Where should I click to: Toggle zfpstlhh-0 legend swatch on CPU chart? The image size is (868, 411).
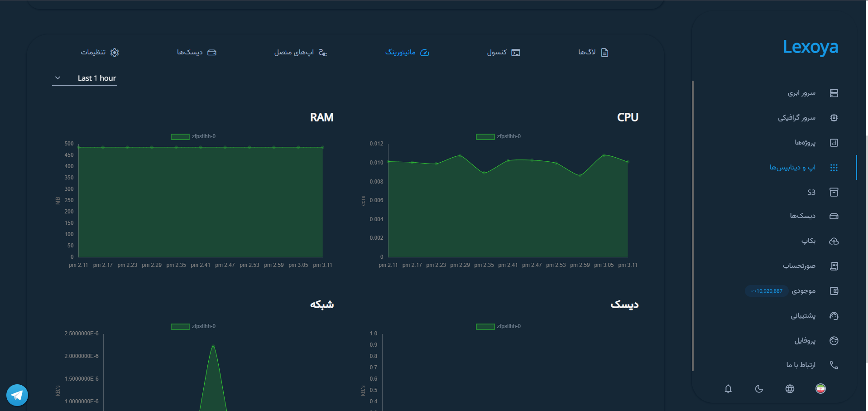(x=485, y=136)
